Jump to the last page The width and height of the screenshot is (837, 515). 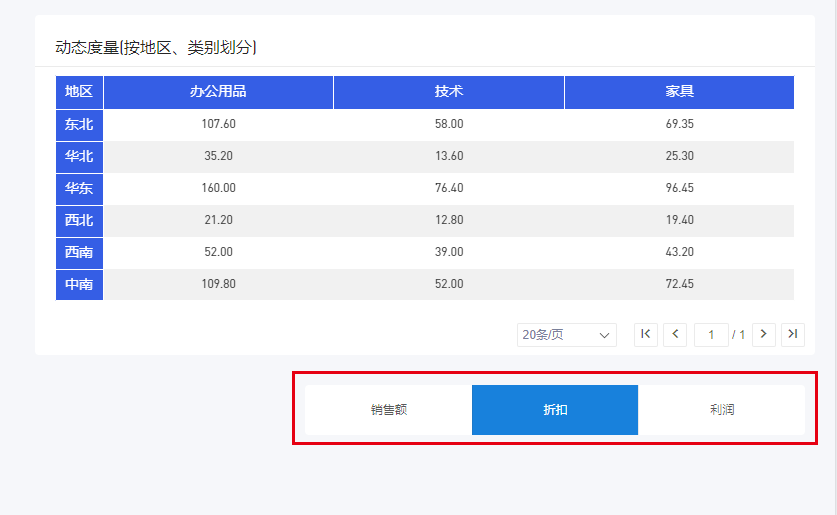click(x=793, y=334)
